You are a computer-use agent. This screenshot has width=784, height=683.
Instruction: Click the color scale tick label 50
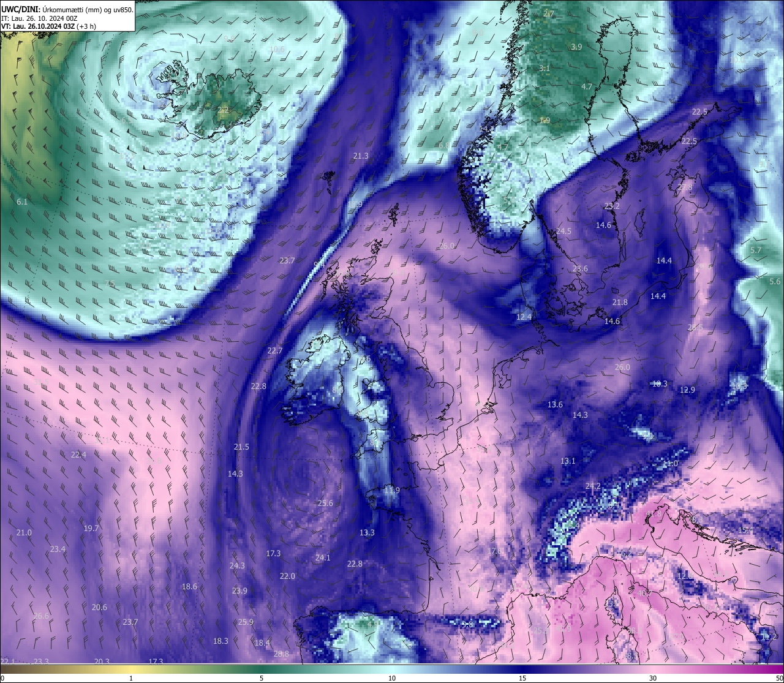coord(779,678)
